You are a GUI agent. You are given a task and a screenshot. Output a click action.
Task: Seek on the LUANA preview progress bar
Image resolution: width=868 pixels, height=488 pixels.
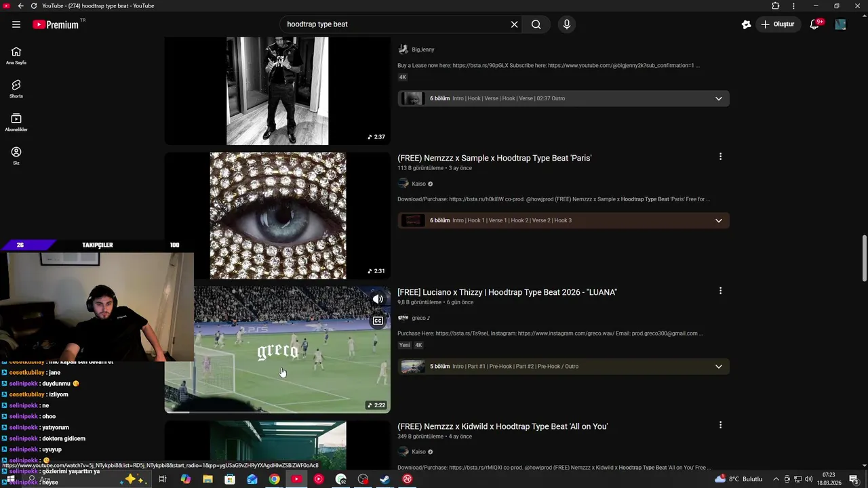(x=277, y=411)
